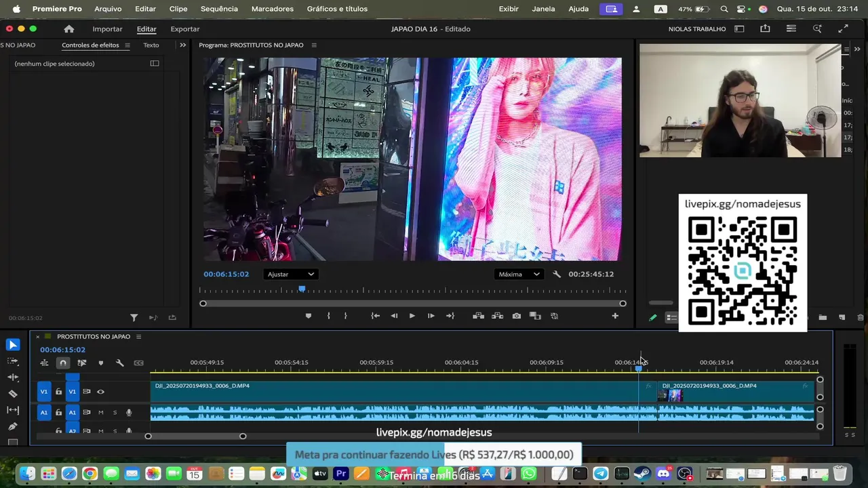Switch to the Texto panel tab
The height and width of the screenshot is (488, 868).
(151, 45)
